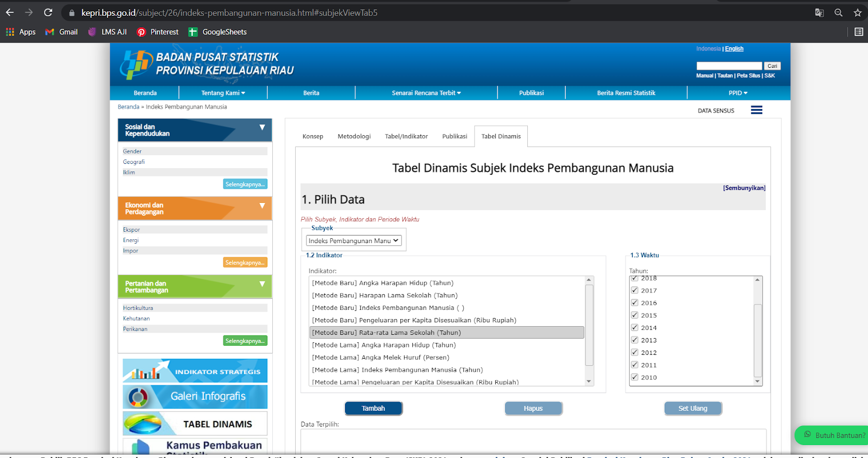Open the DATA SENSUS hamburger menu icon
This screenshot has width=868, height=458.
[756, 110]
